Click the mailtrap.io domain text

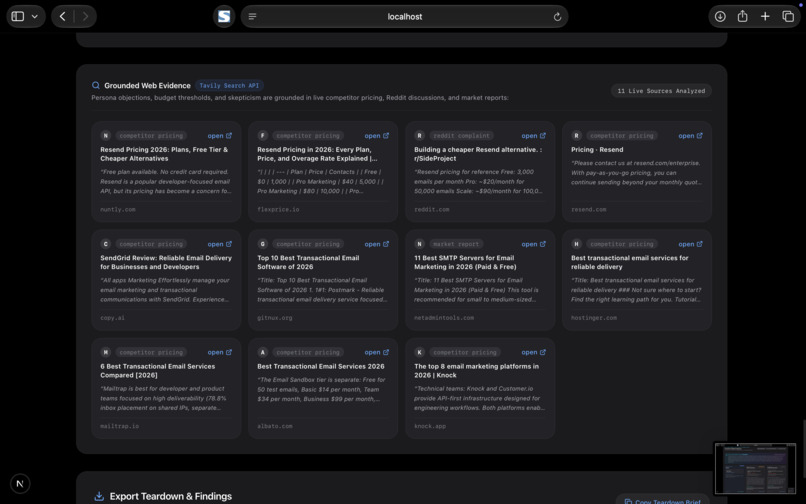click(119, 426)
